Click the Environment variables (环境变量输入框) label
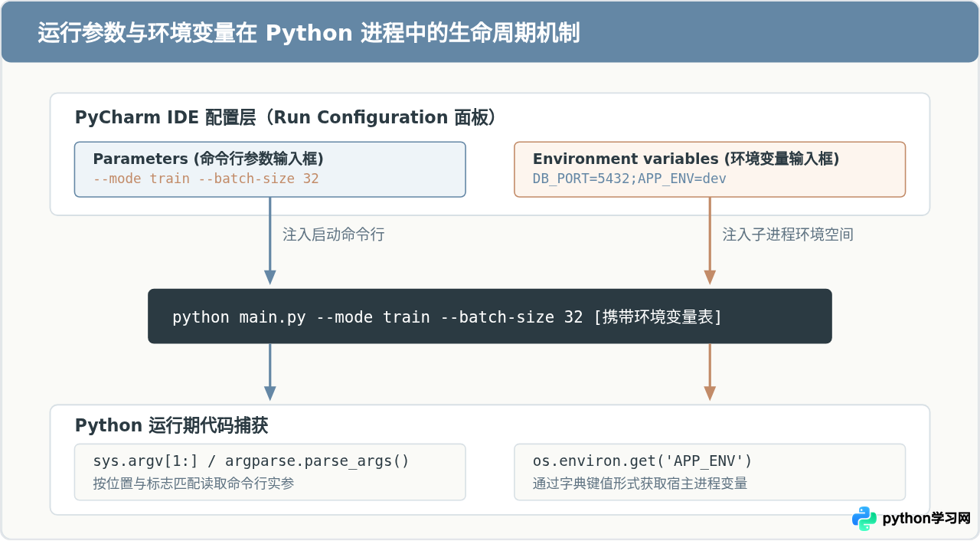The image size is (980, 541). click(x=686, y=159)
